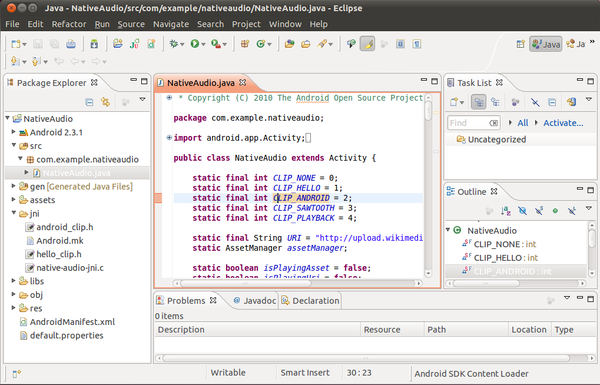Click Previous Annotation toolbar icon
Image resolution: width=600 pixels, height=385 pixels.
(36, 61)
